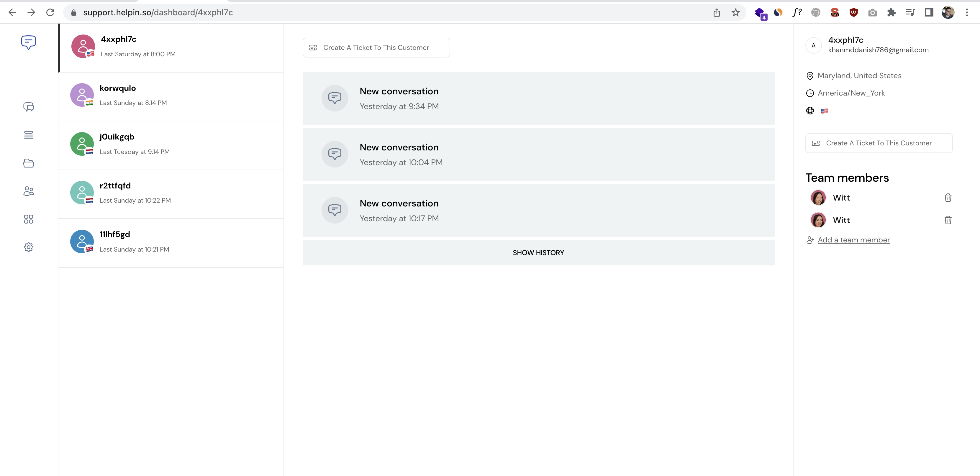The height and width of the screenshot is (476, 980).
Task: Open conversation from Yesterday at 9:34 PM
Action: 538,98
